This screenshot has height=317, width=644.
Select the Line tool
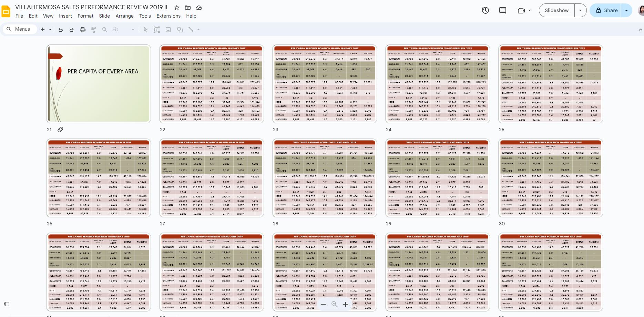coord(191,30)
